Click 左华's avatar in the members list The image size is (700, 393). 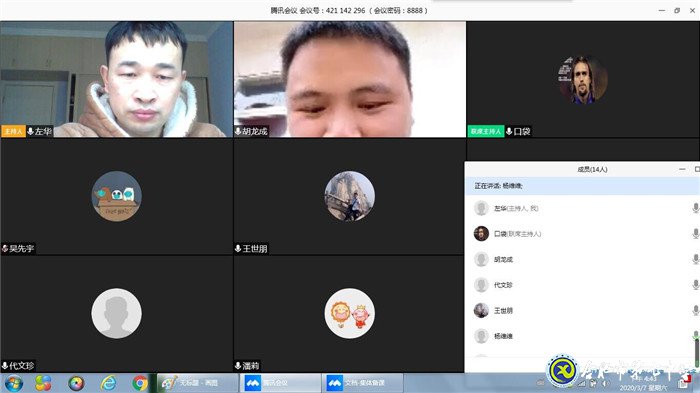[481, 208]
